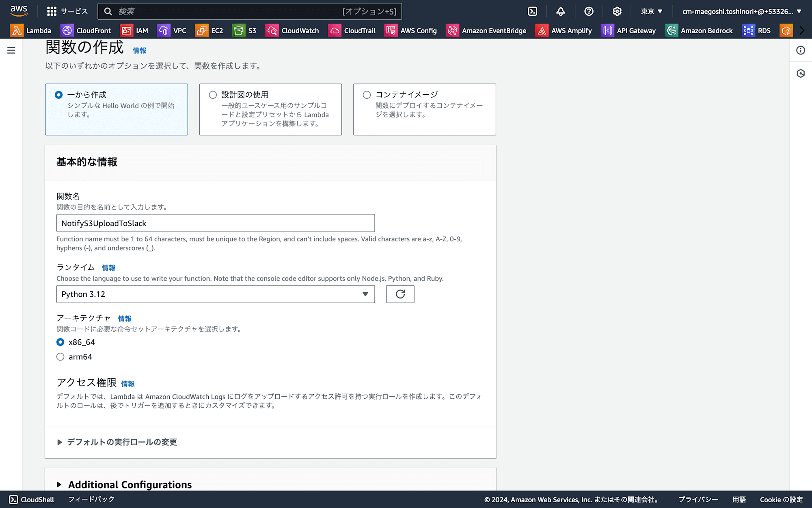Click フィードバック in the footer
This screenshot has height=508, width=812.
91,499
